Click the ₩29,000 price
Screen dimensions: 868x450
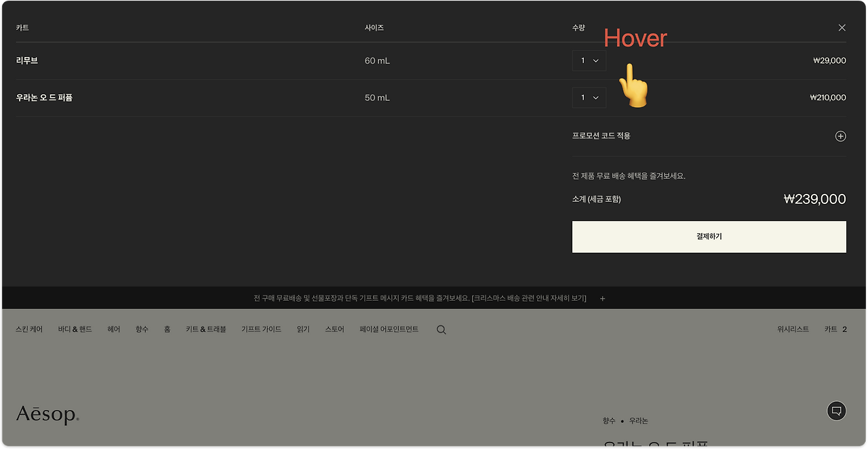829,60
